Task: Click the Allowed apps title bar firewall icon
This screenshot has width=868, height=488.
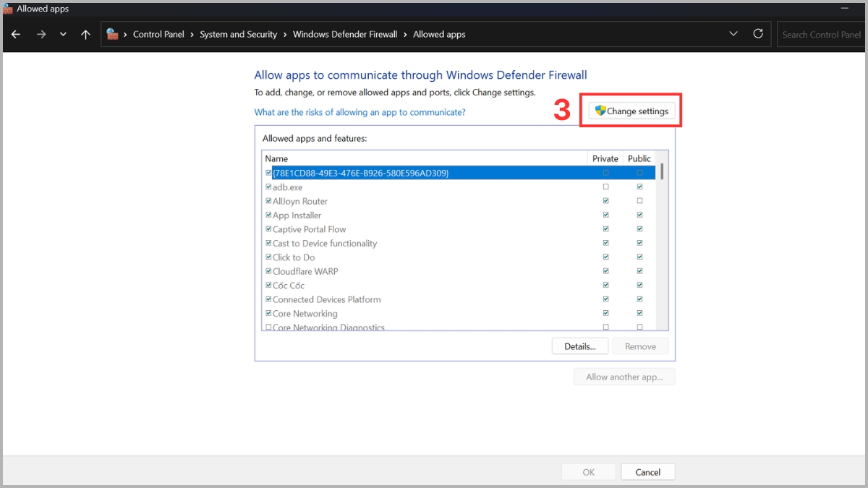Action: tap(7, 9)
